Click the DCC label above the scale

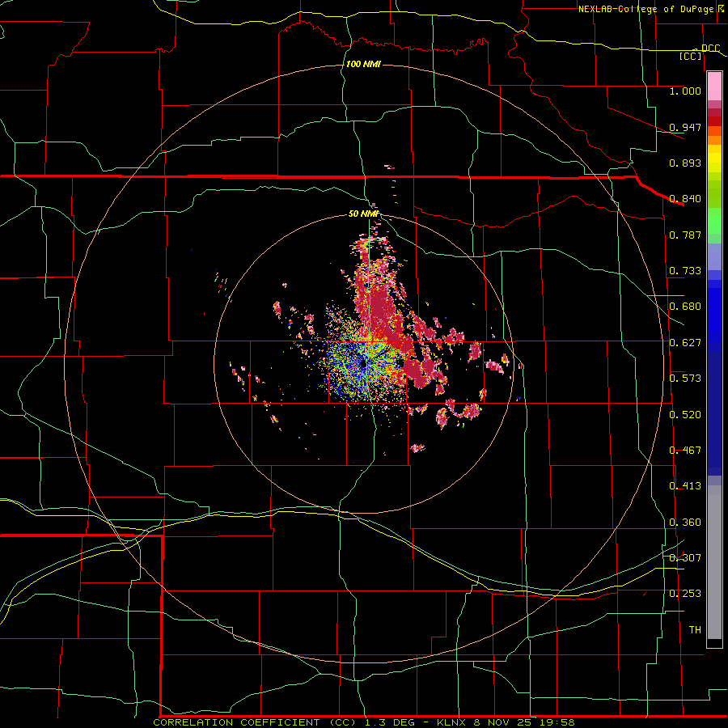click(710, 49)
